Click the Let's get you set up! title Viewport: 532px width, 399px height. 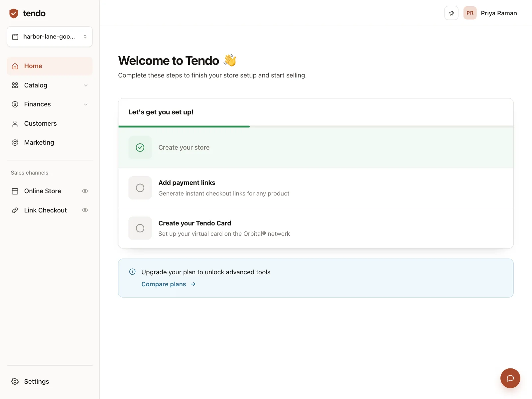click(161, 112)
